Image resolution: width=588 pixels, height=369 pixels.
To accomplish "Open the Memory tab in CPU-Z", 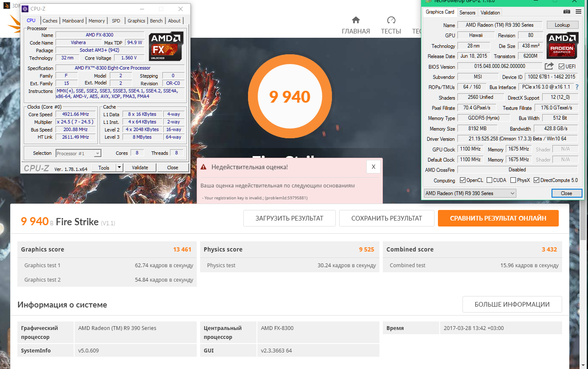I will point(97,21).
